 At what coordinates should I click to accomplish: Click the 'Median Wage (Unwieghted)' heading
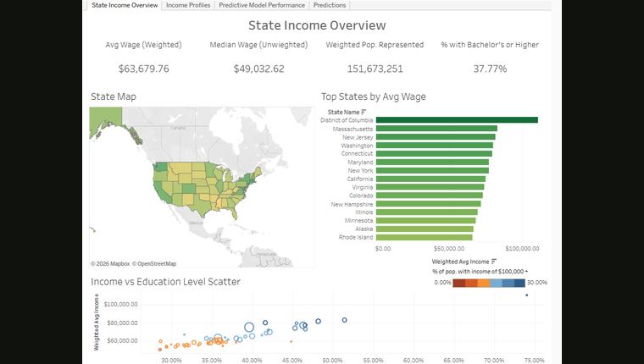(x=258, y=45)
